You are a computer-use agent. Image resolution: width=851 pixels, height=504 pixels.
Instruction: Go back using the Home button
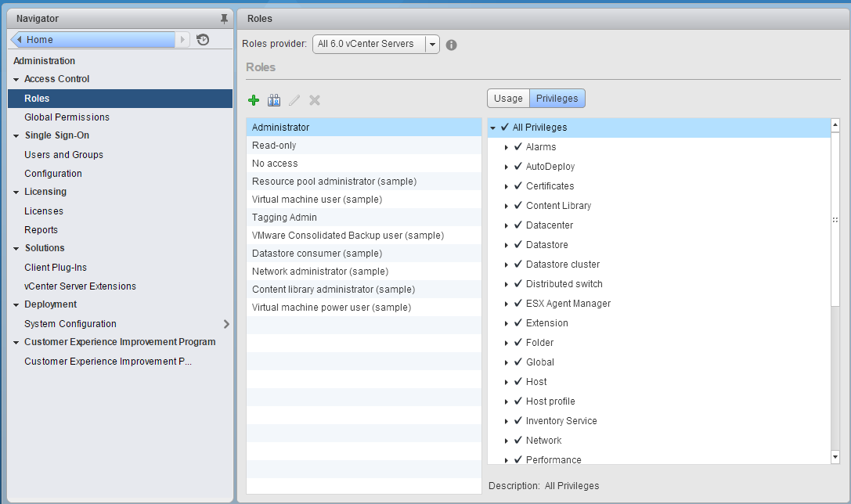click(92, 40)
